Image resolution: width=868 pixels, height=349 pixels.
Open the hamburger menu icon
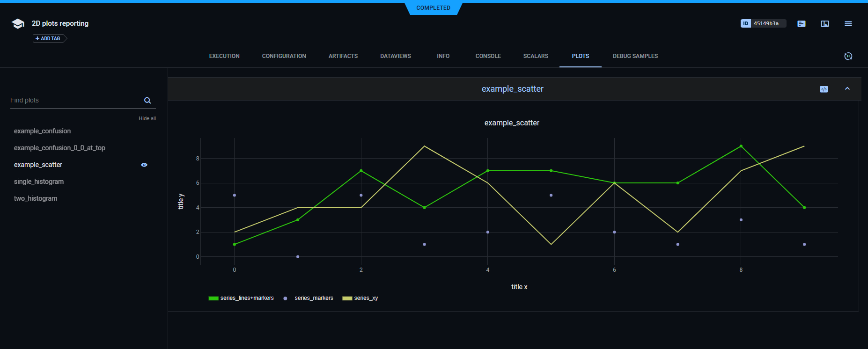click(848, 24)
